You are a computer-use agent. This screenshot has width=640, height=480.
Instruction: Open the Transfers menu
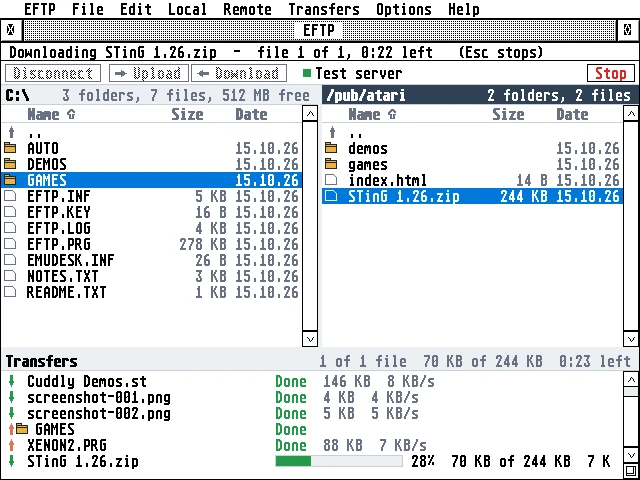[x=324, y=9]
